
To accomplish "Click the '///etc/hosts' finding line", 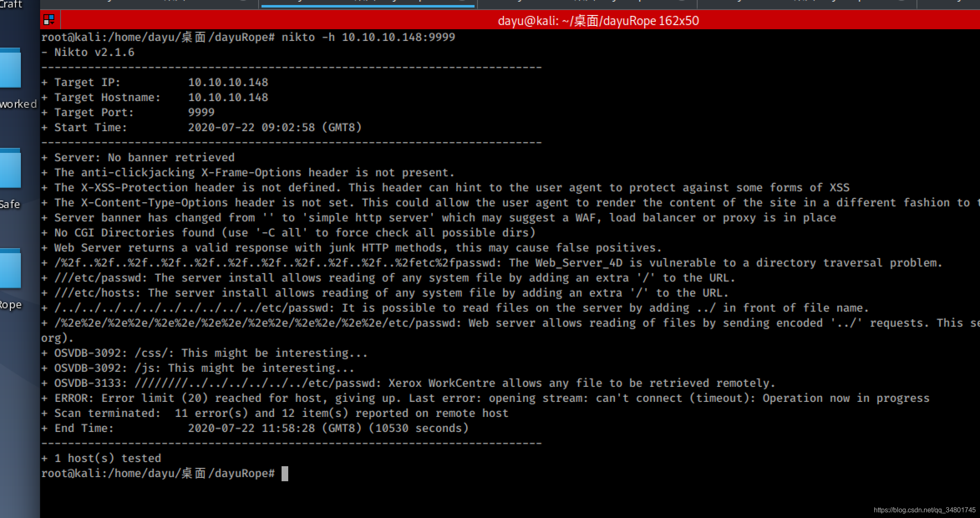I will (x=384, y=293).
